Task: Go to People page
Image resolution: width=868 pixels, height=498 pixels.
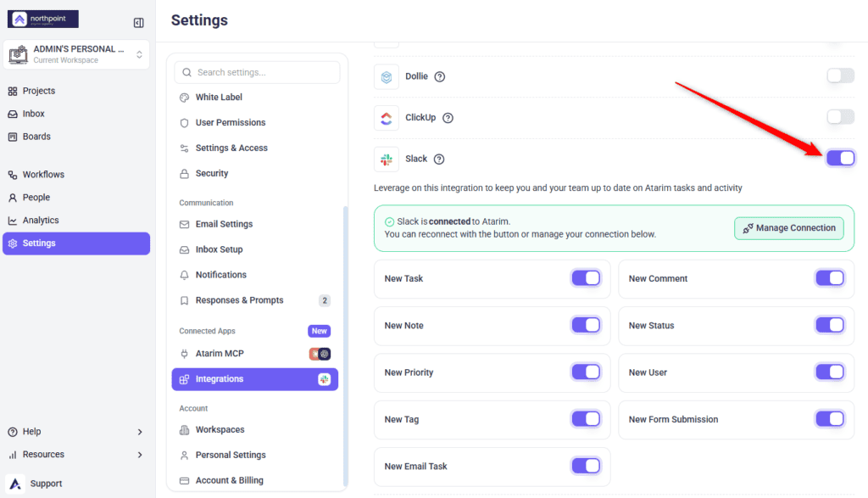Action: pyautogui.click(x=75, y=197)
